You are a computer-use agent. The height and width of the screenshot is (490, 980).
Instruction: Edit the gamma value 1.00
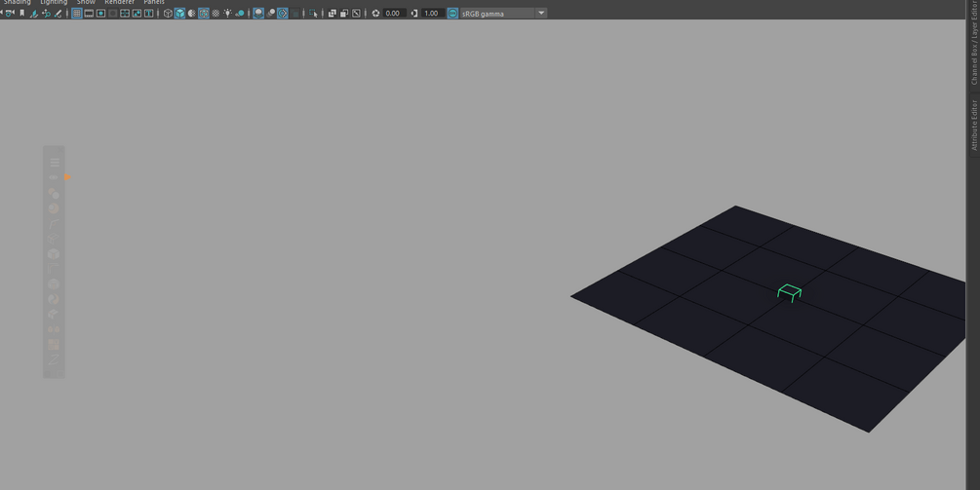(433, 13)
